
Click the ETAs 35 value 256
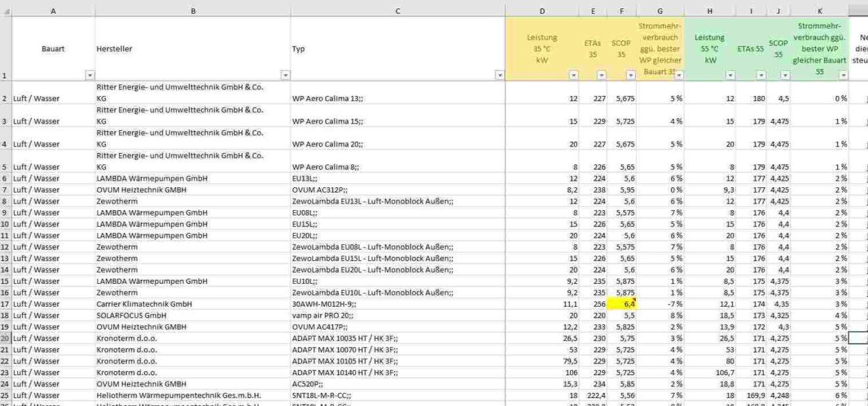click(x=594, y=304)
